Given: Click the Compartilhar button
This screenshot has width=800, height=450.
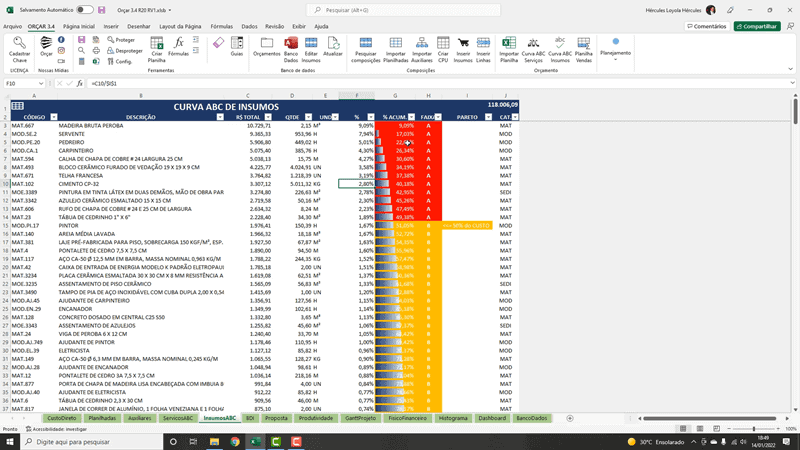Looking at the screenshot, I should click(757, 26).
